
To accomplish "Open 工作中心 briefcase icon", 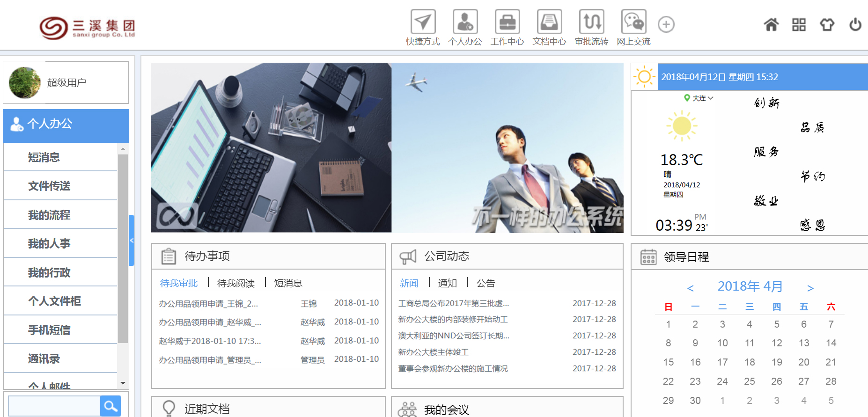I will [x=507, y=22].
